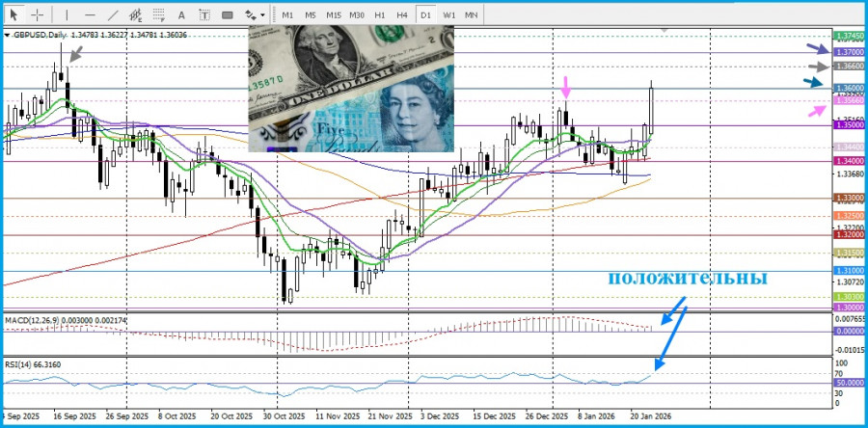
Task: Pick the Vertical Line drawing tool
Action: pyautogui.click(x=66, y=15)
